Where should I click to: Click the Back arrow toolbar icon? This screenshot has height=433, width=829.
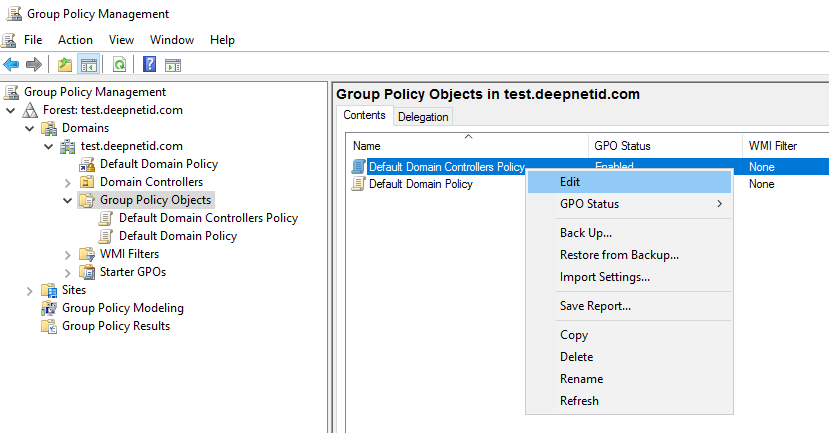click(x=11, y=65)
